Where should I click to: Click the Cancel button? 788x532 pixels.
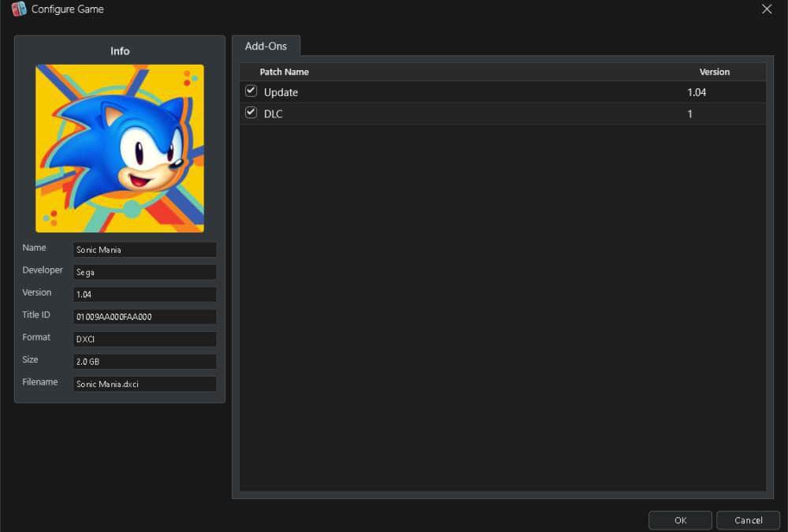[748, 520]
